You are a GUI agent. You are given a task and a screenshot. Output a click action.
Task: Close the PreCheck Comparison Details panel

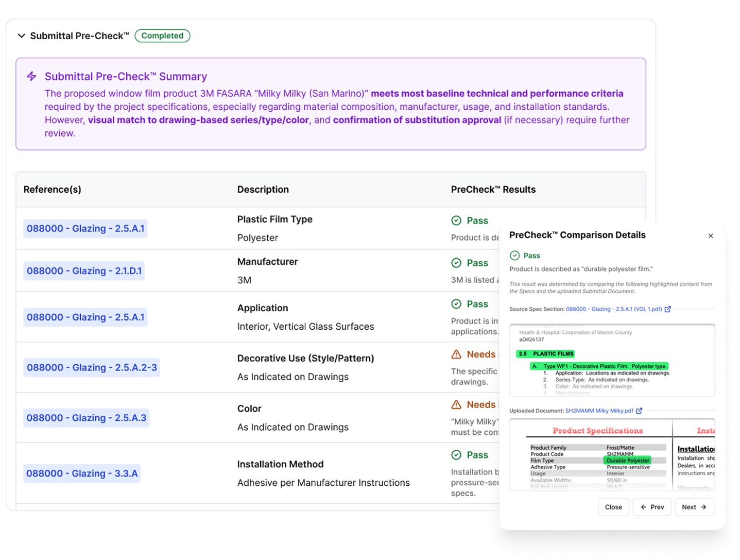pos(711,235)
